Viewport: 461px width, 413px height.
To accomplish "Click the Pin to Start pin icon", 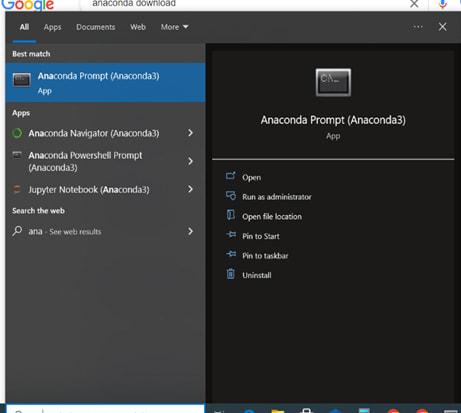I will [x=231, y=235].
